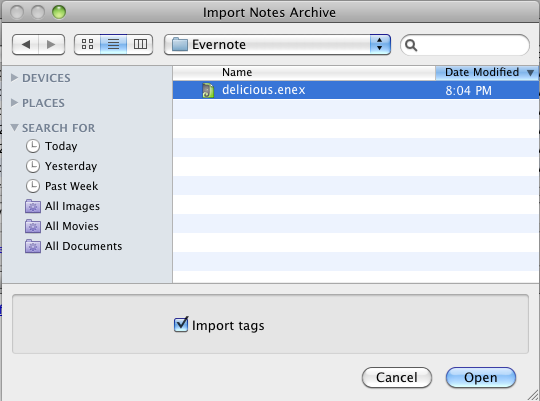Toggle the Import tags checkbox

181,325
